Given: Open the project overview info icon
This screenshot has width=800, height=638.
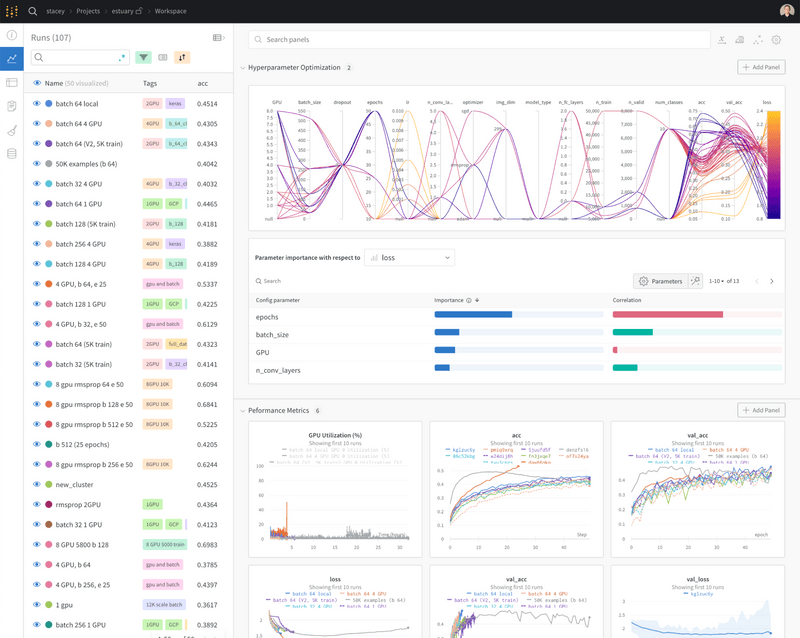Looking at the screenshot, I should coord(12,35).
